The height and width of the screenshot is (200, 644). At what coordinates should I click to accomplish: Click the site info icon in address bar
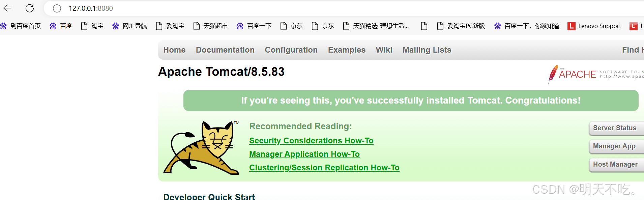pyautogui.click(x=57, y=8)
